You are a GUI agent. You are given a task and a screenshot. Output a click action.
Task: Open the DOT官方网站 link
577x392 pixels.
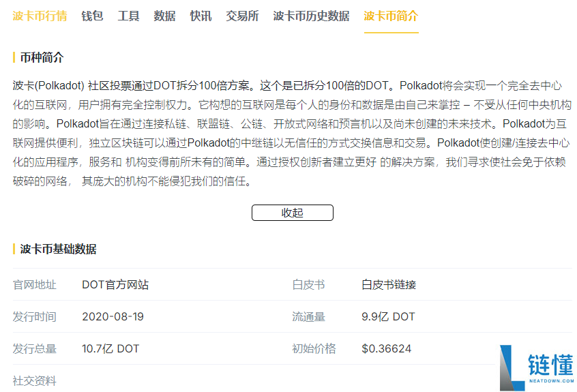115,284
